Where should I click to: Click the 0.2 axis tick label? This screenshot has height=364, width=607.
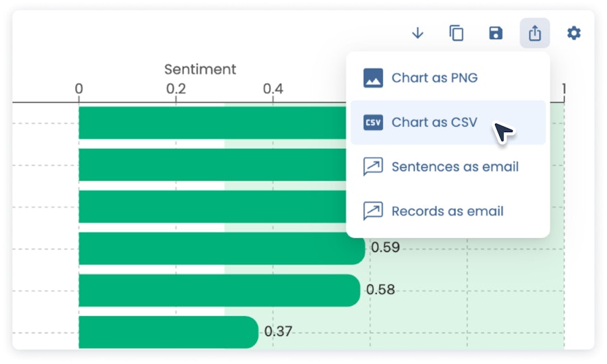[176, 89]
